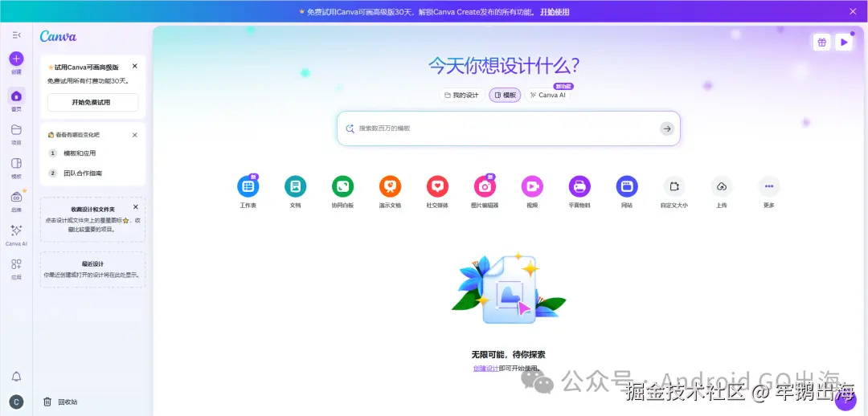Click 开始使用 link in top banner

pyautogui.click(x=555, y=11)
